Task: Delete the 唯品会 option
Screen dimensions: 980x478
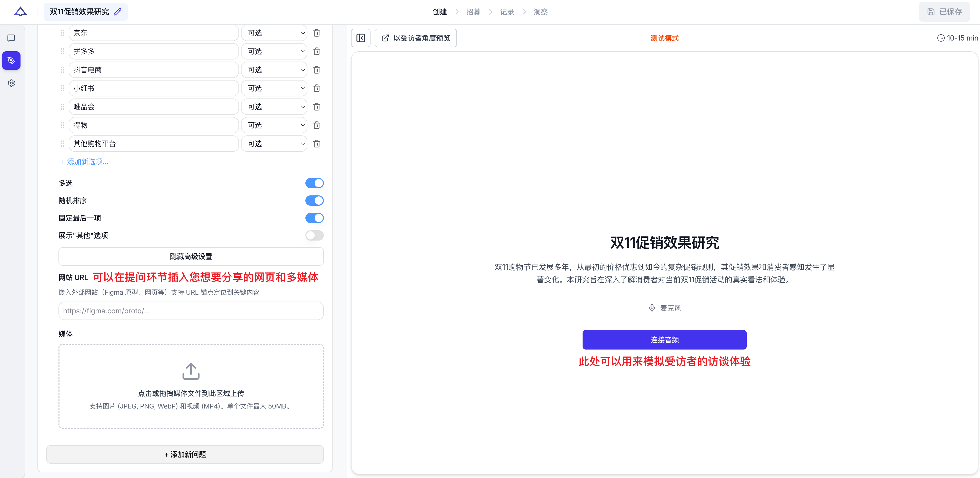Action: point(316,107)
